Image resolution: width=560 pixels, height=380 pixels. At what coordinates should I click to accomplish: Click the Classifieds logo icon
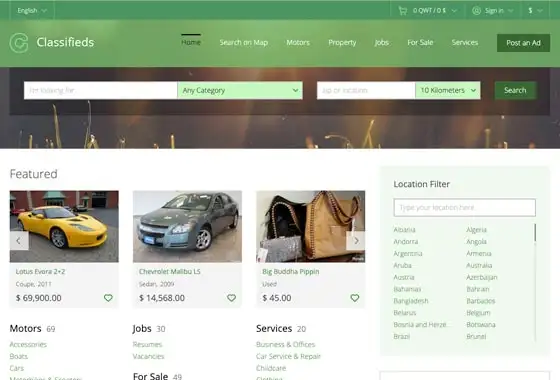coord(19,43)
